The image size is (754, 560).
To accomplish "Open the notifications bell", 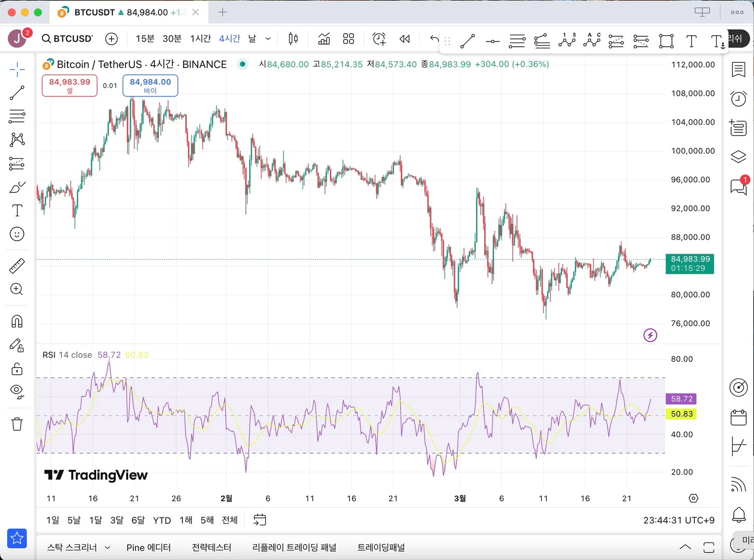I will pos(738,515).
